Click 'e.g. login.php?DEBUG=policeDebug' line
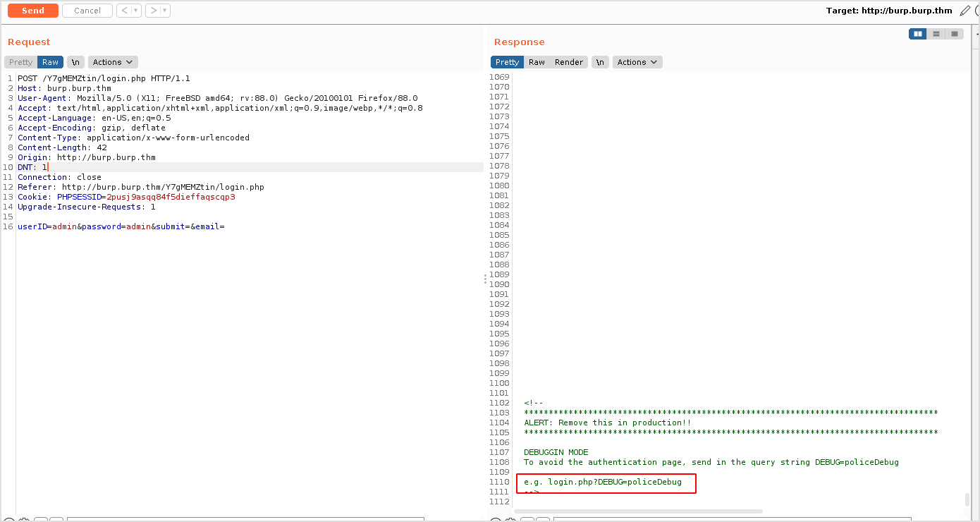This screenshot has width=980, height=522. [x=603, y=482]
